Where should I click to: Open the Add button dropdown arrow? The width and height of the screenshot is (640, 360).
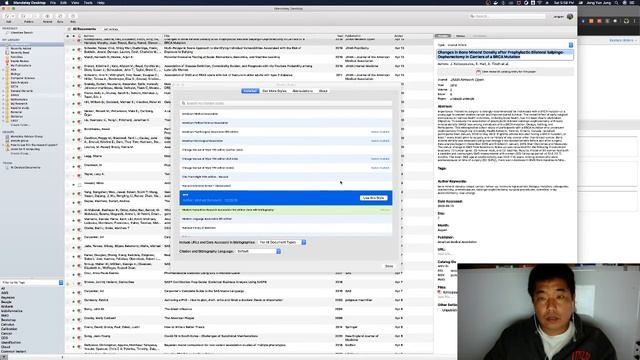pyautogui.click(x=13, y=16)
